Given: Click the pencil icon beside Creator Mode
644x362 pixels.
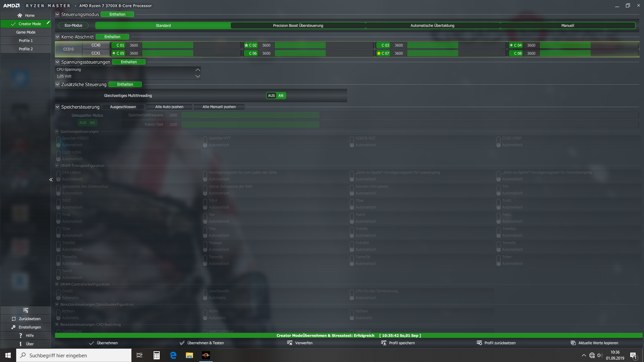Looking at the screenshot, I should [x=48, y=23].
